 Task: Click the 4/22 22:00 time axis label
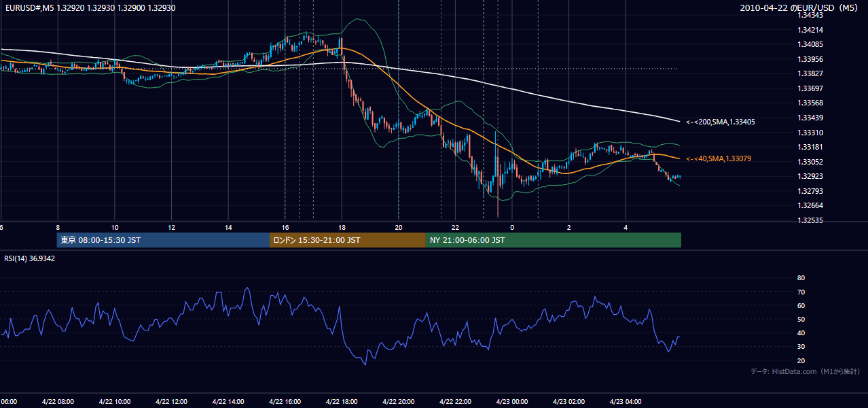tap(455, 401)
